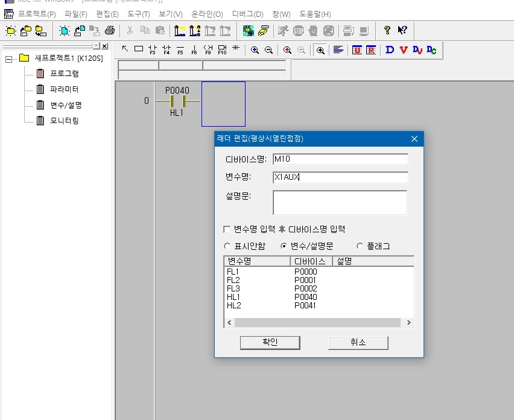Collapse the 새프로젝트1 project tree node
The image size is (514, 420).
pos(8,59)
